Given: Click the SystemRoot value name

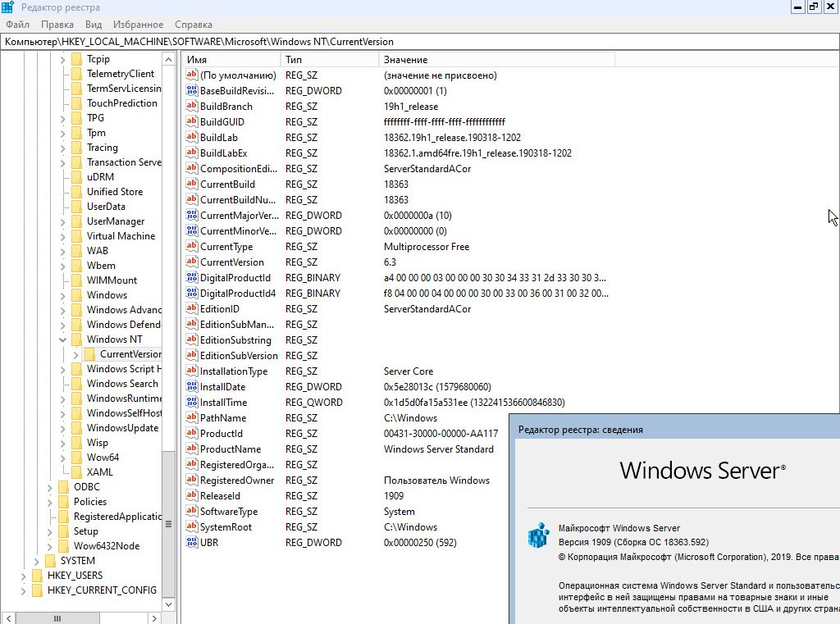Looking at the screenshot, I should click(226, 527).
